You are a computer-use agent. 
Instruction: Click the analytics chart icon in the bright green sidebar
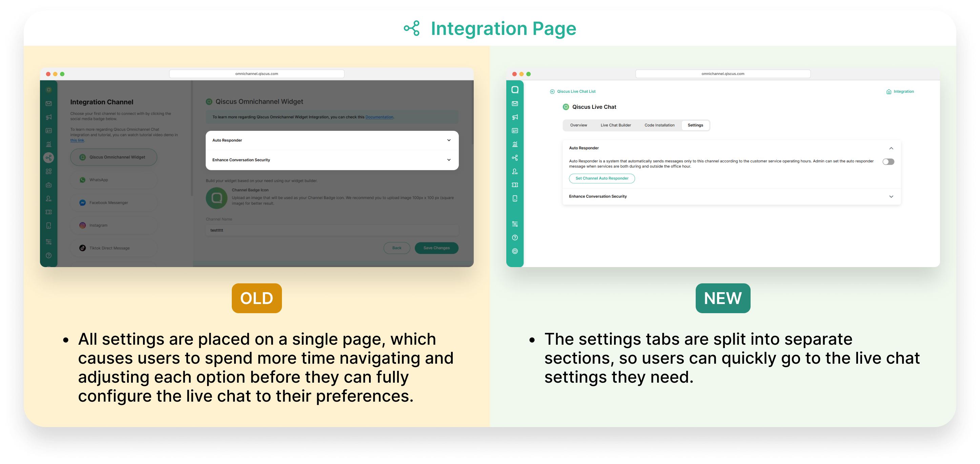pos(515,144)
